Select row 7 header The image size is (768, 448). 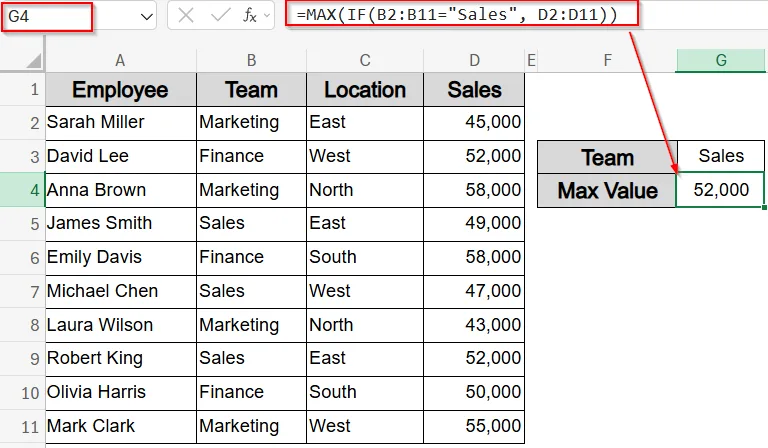click(x=23, y=291)
